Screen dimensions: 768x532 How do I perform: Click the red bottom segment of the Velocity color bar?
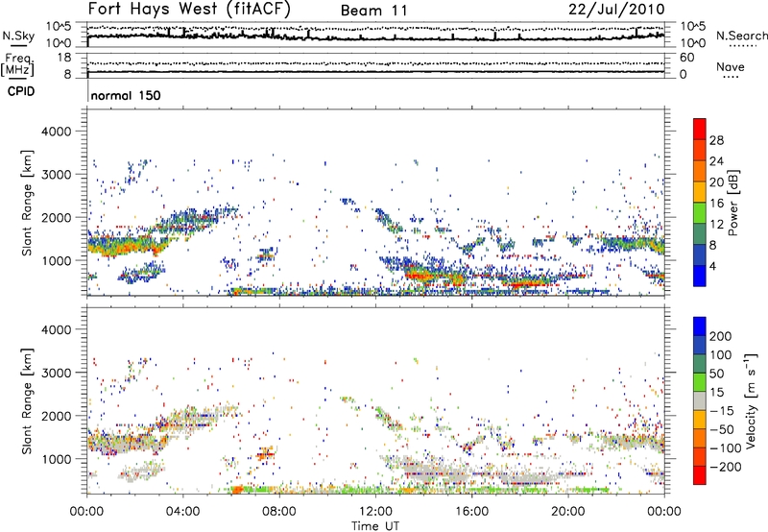700,475
